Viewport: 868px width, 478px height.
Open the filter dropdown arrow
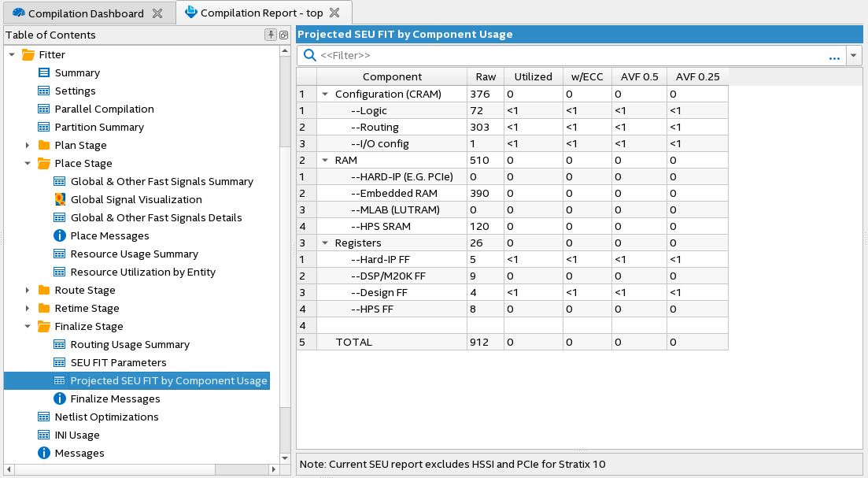pyautogui.click(x=854, y=56)
